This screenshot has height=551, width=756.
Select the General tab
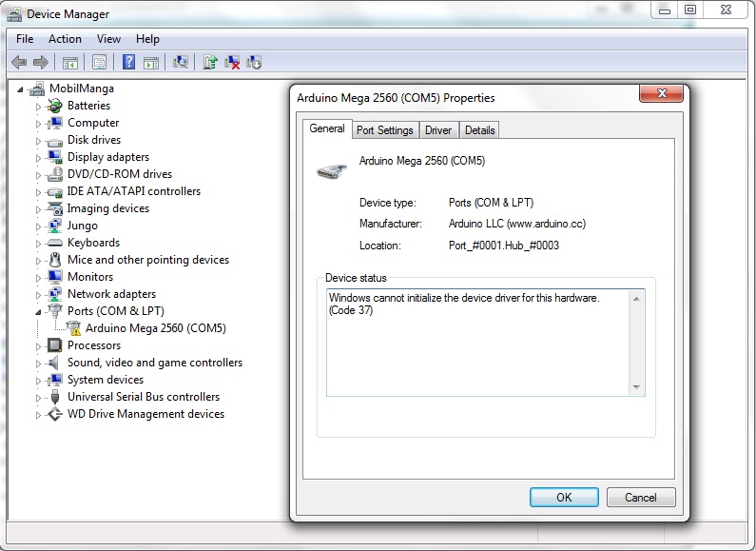327,128
